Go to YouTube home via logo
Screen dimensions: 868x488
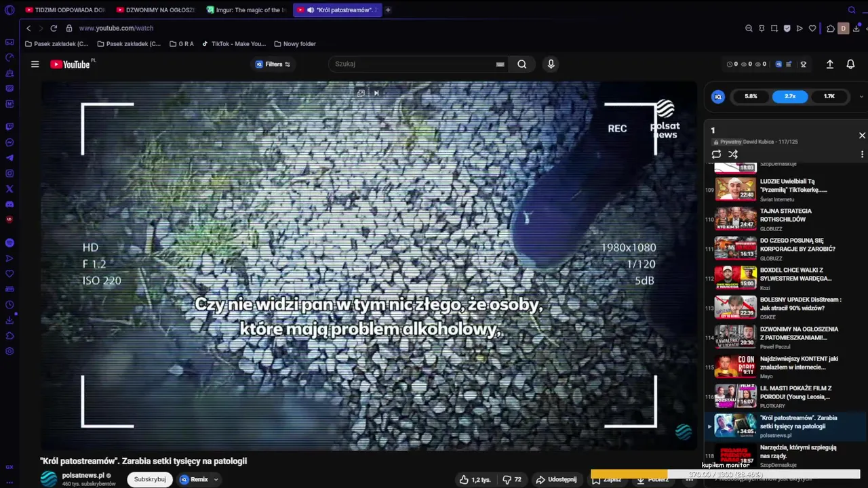[70, 64]
